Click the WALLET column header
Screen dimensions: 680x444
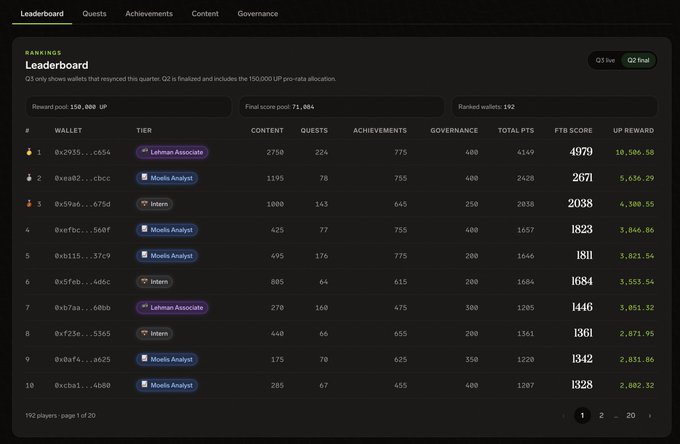[x=68, y=131]
